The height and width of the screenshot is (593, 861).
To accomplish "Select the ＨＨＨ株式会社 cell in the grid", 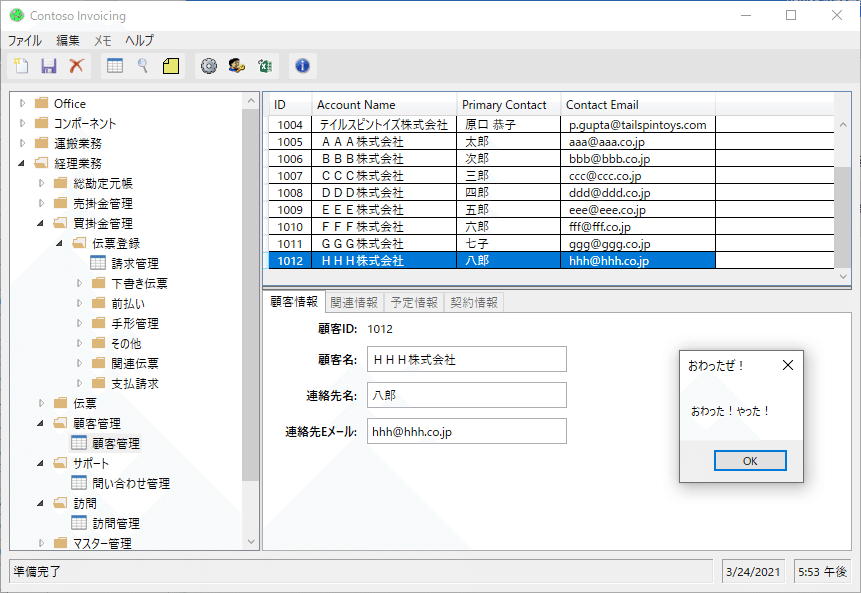I will pyautogui.click(x=384, y=261).
